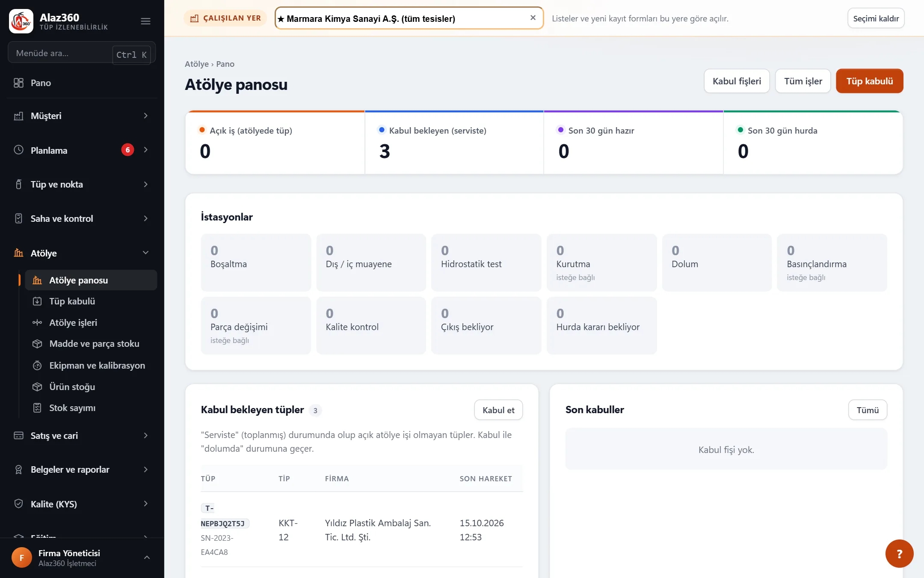Image resolution: width=924 pixels, height=578 pixels.
Task: Go to Ekipman ve kalibrasyon page
Action: 91,366
